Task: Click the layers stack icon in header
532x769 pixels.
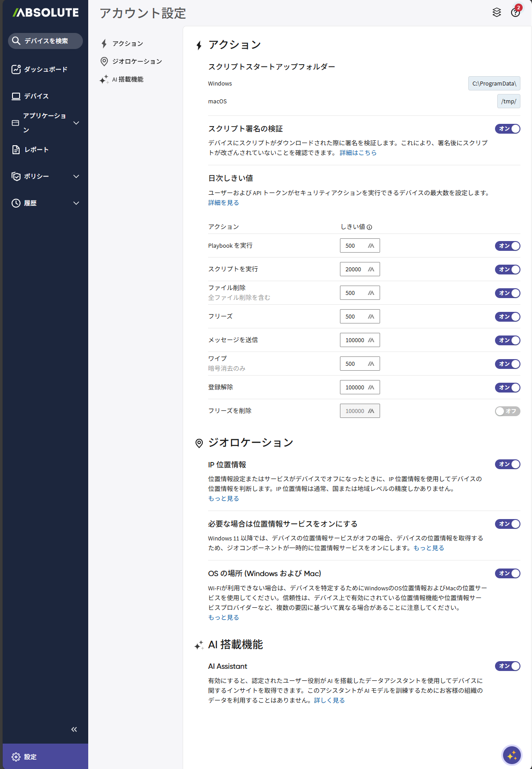Action: [x=496, y=12]
